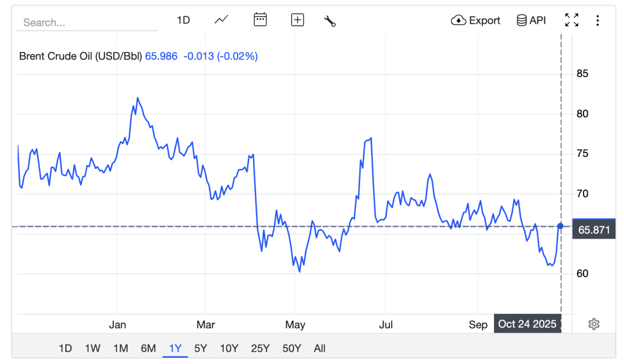624x364 pixels.
Task: Click into the Search input field
Action: (87, 23)
